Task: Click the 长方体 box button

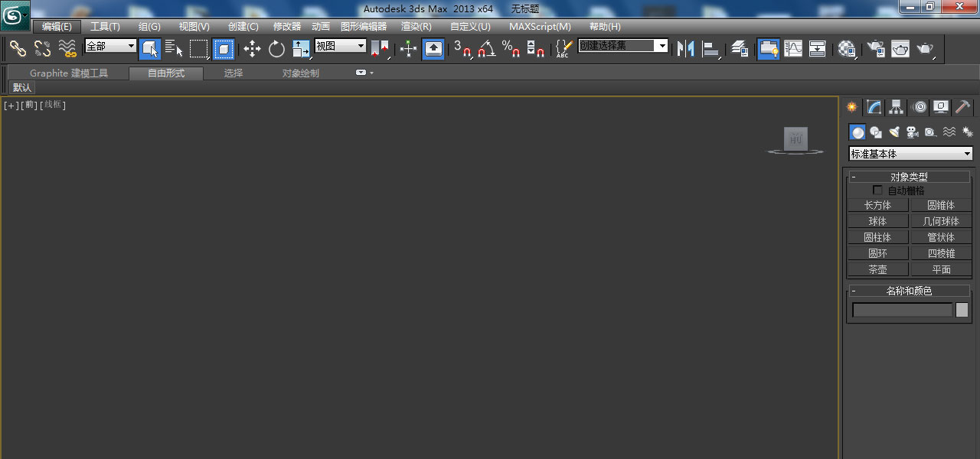Action: pos(878,205)
